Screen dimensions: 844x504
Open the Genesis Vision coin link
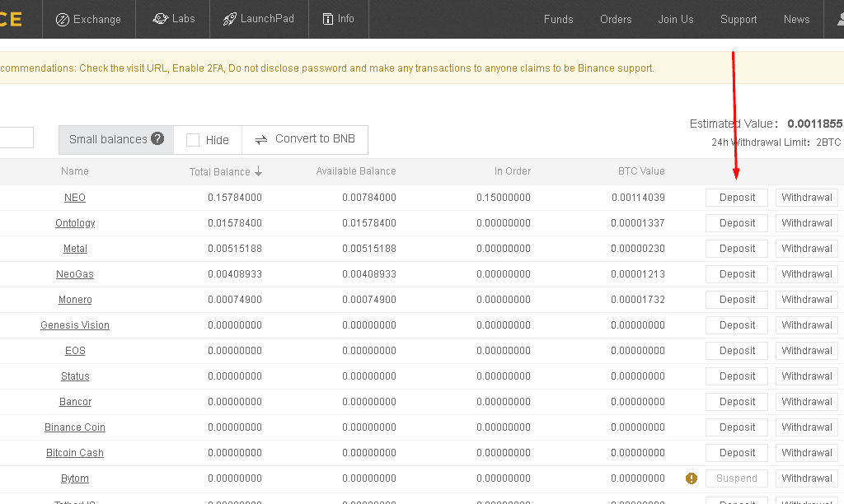click(x=75, y=325)
